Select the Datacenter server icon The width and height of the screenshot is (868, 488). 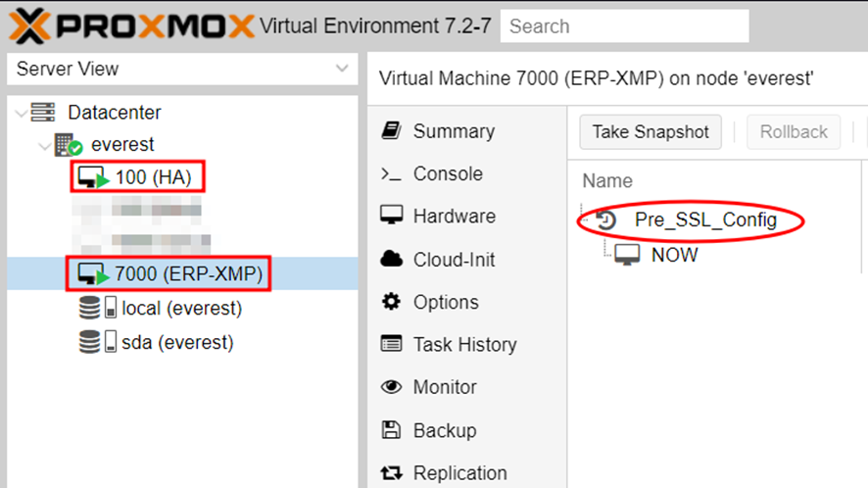click(x=43, y=112)
